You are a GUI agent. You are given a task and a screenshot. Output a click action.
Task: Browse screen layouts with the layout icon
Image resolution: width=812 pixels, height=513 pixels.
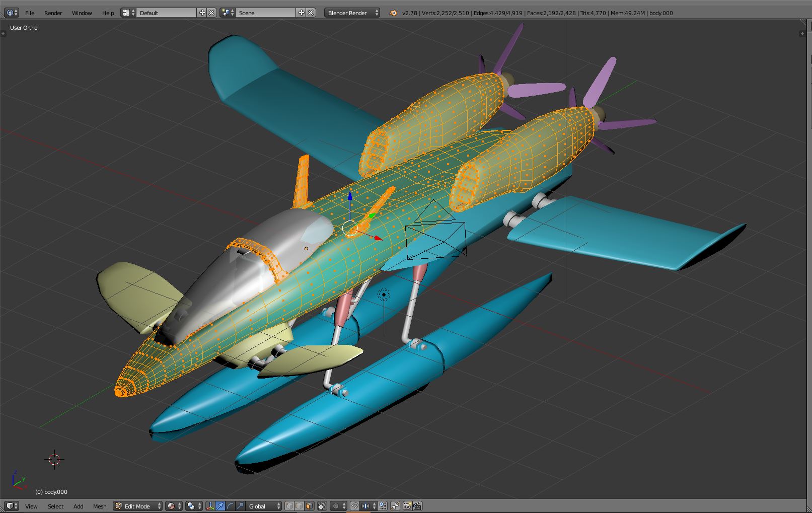[128, 13]
